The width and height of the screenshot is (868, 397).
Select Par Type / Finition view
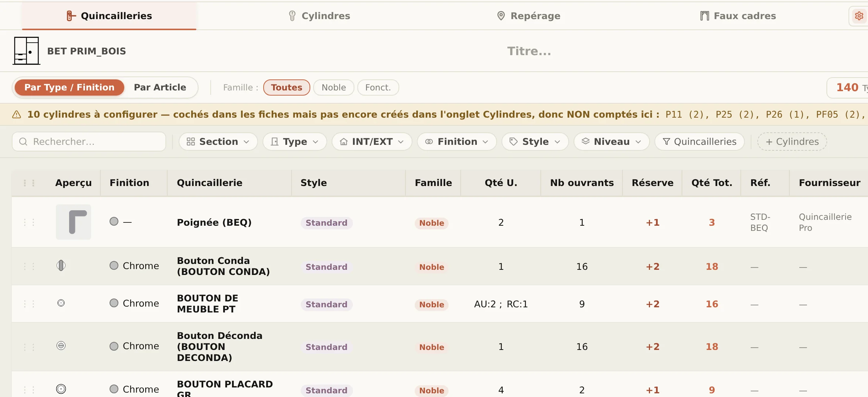(69, 87)
